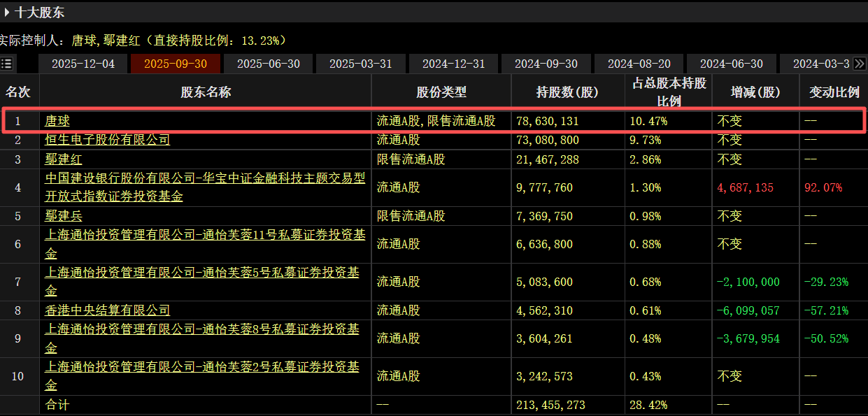Click 香港中央结算有限公司 link
Screen dimensions: 868x416
[x=108, y=310]
